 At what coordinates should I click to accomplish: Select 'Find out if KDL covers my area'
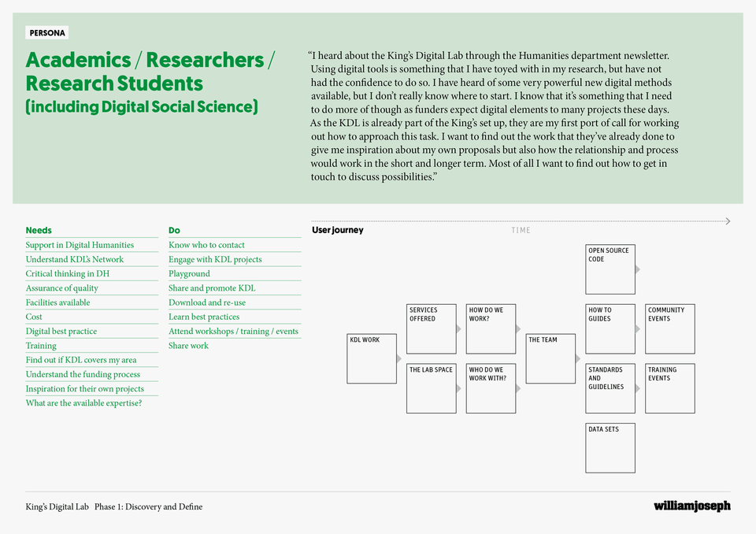tap(91, 360)
